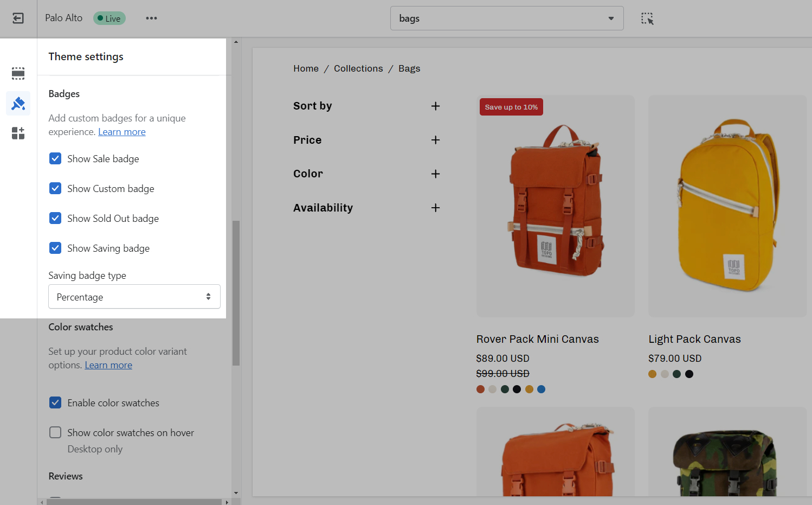Click the Light Pack Canvas yellow backpack image
Viewport: 812px width, 505px height.
point(727,206)
